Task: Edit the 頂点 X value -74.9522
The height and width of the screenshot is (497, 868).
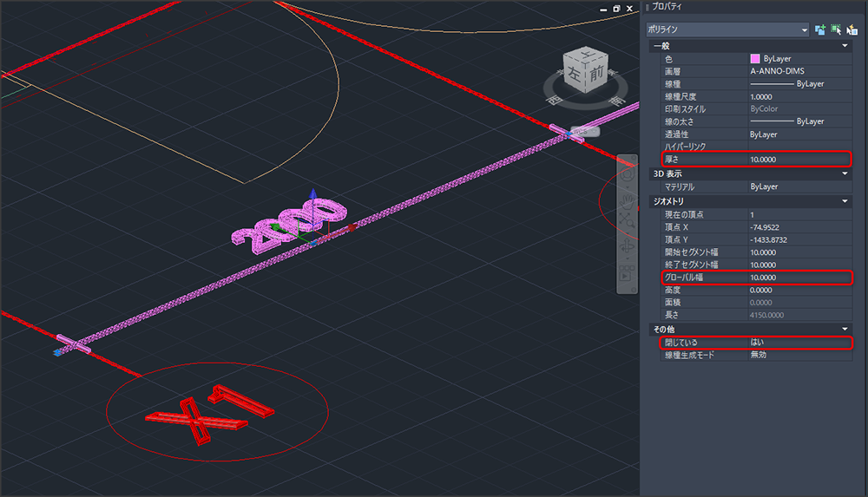Action: [x=799, y=227]
